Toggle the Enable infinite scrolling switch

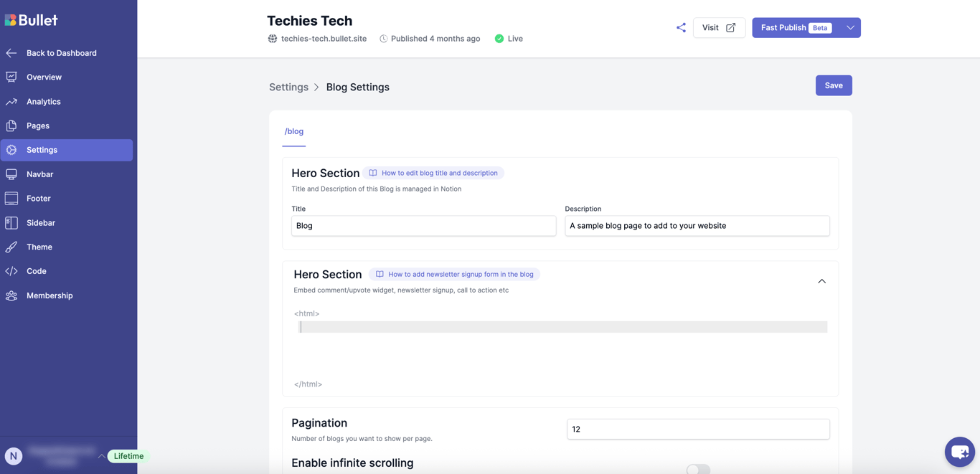[698, 469]
